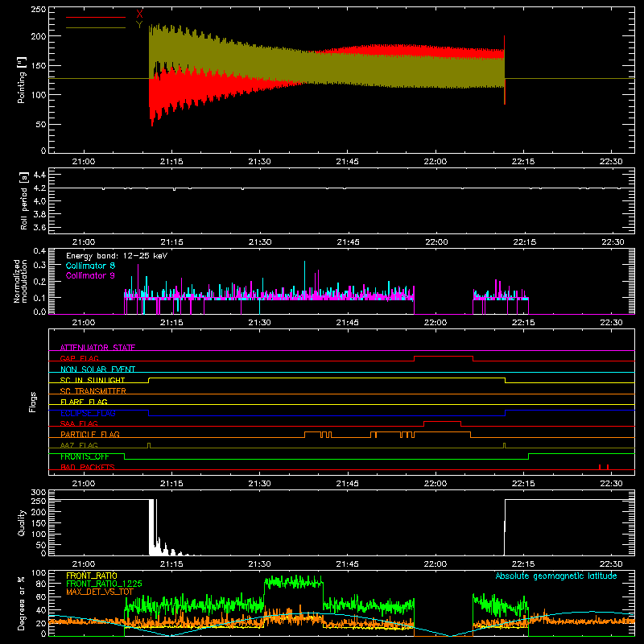Click the 'GAP_FLAG' label

tap(79, 358)
